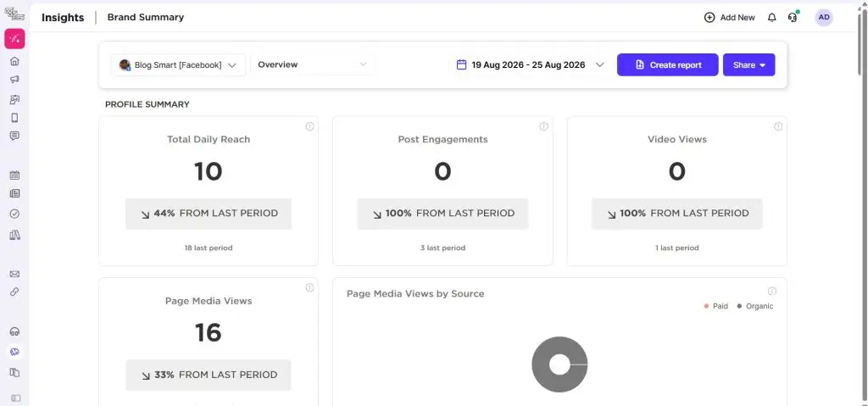Click the plus circle Add New icon

point(709,18)
